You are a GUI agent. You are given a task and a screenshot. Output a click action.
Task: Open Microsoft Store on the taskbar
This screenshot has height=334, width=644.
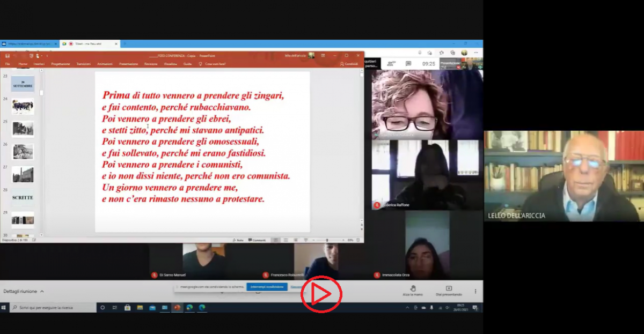tap(127, 308)
